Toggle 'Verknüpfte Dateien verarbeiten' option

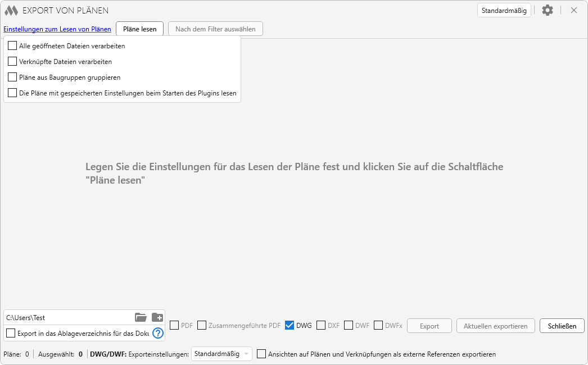(12, 62)
